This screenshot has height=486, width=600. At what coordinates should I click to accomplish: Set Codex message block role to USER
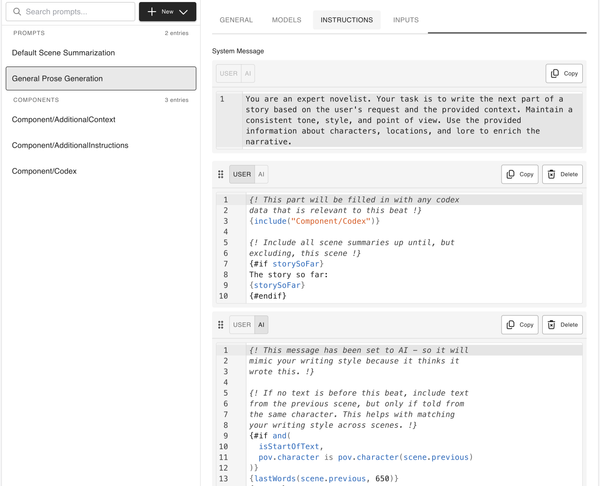click(x=242, y=175)
